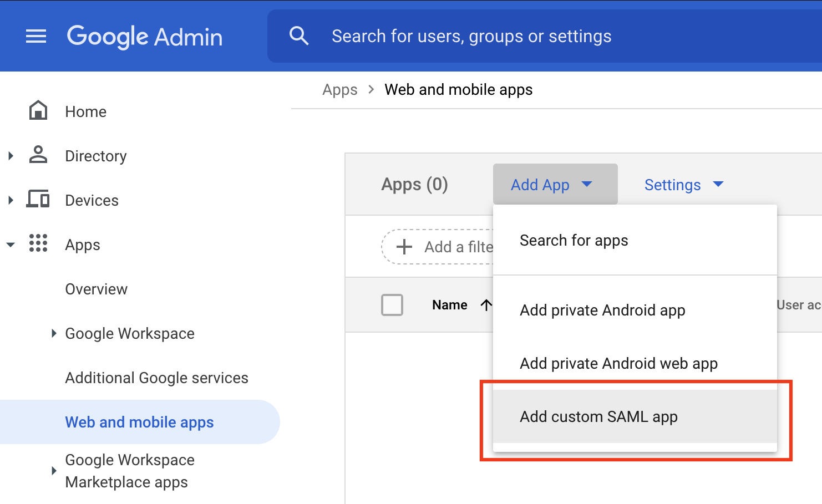Click the ascending sort arrow beside Name
The height and width of the screenshot is (504, 822).
pyautogui.click(x=486, y=304)
